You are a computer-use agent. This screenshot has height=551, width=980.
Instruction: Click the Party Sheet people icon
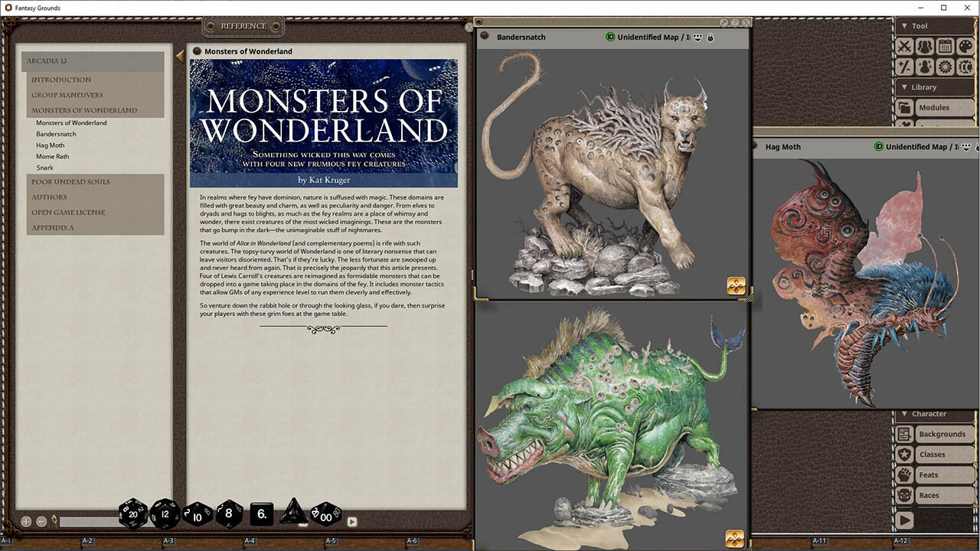point(925,47)
